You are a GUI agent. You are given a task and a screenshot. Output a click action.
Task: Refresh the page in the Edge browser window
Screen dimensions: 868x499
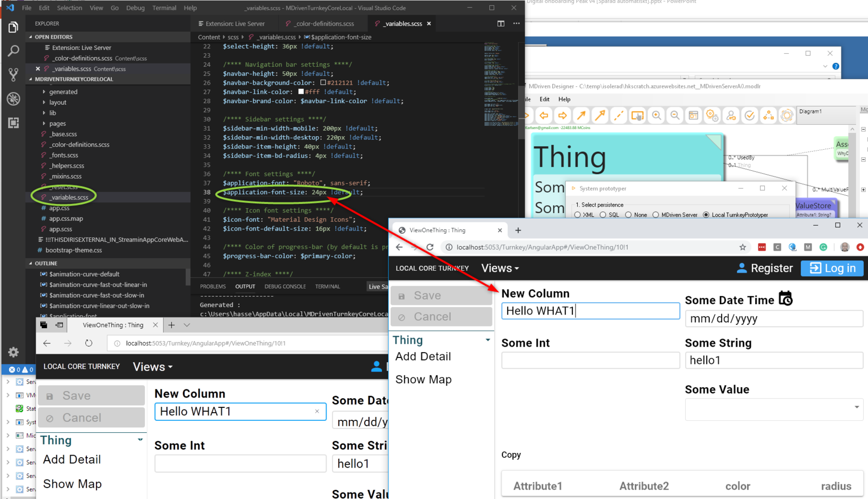tap(88, 343)
